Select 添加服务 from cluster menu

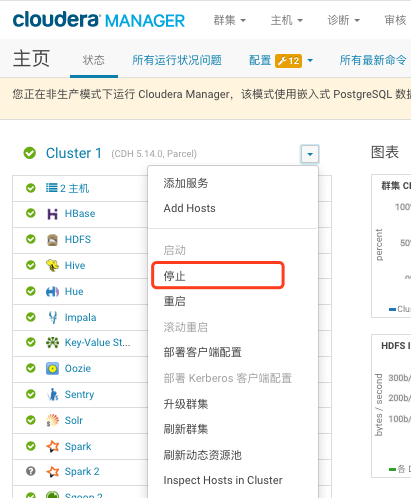click(x=186, y=183)
